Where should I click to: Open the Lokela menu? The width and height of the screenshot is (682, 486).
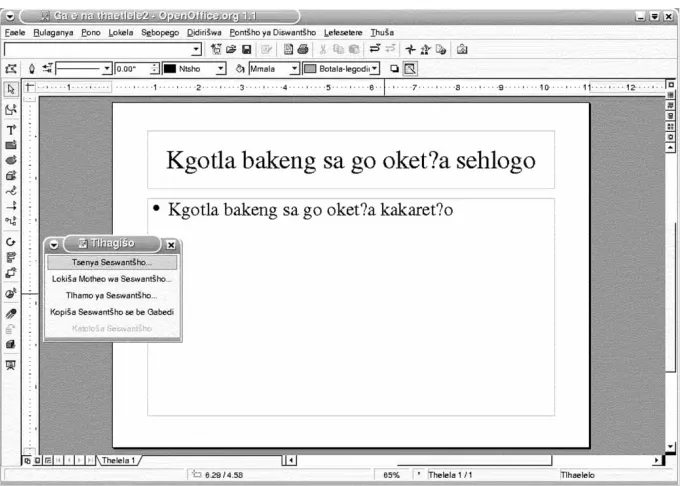pyautogui.click(x=120, y=33)
